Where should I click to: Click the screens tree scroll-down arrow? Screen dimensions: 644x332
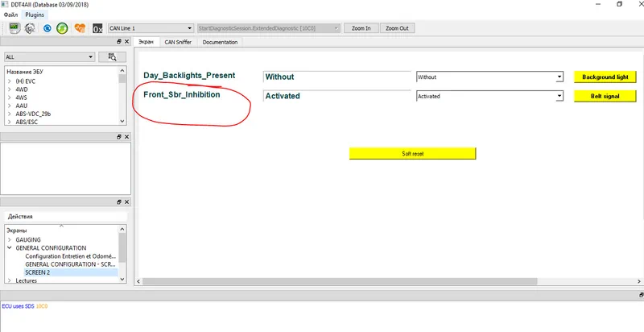coord(122,279)
